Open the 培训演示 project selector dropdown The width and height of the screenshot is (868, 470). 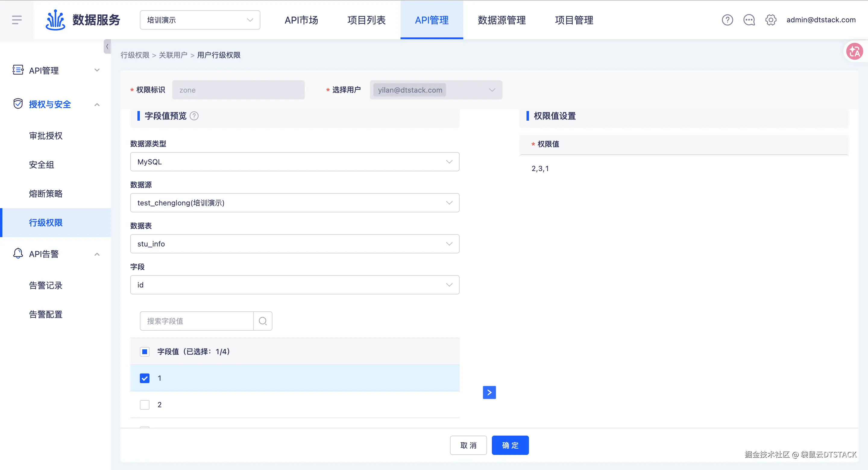coord(200,20)
